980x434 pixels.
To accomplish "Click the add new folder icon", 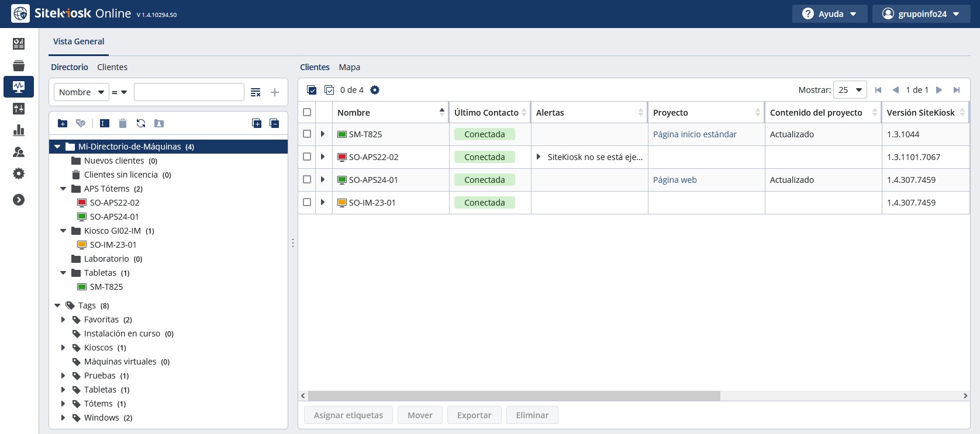I will 63,123.
